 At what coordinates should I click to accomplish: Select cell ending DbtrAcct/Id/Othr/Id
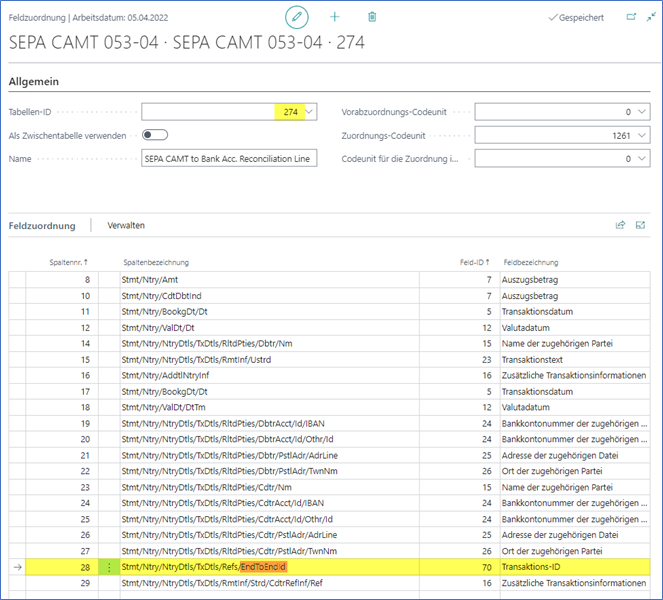pos(269,439)
